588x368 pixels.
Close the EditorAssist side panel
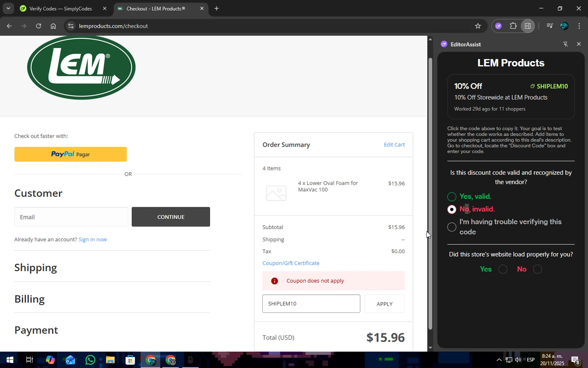coord(579,44)
